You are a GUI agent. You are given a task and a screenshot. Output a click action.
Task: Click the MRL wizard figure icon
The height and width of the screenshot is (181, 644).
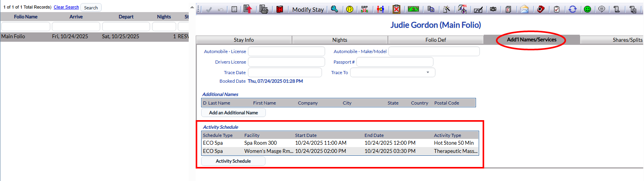click(462, 9)
